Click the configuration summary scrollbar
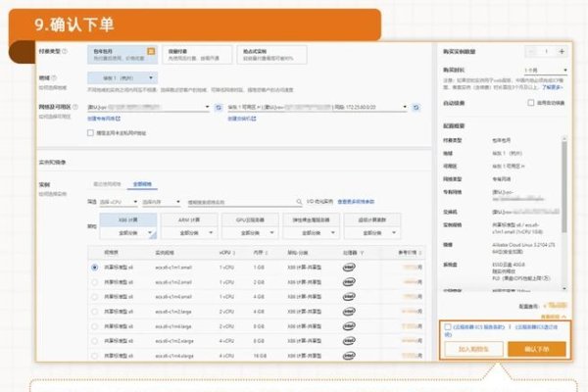Screen dimensions: 588x392 coord(564,186)
